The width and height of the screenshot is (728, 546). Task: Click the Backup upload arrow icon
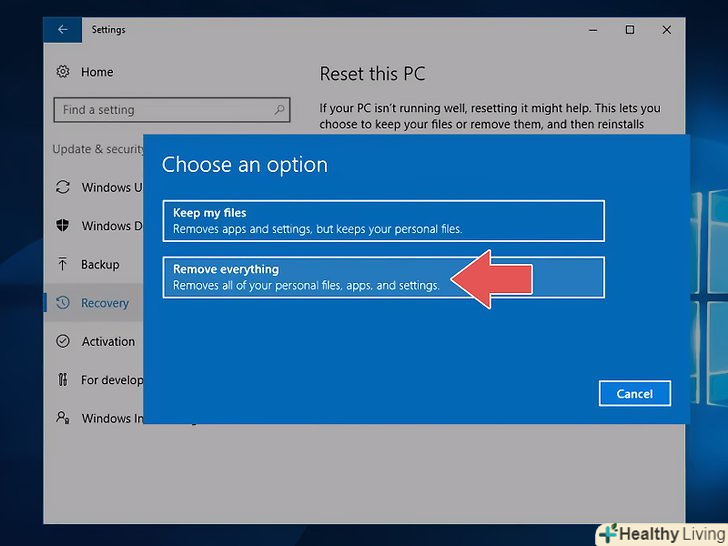click(x=63, y=264)
